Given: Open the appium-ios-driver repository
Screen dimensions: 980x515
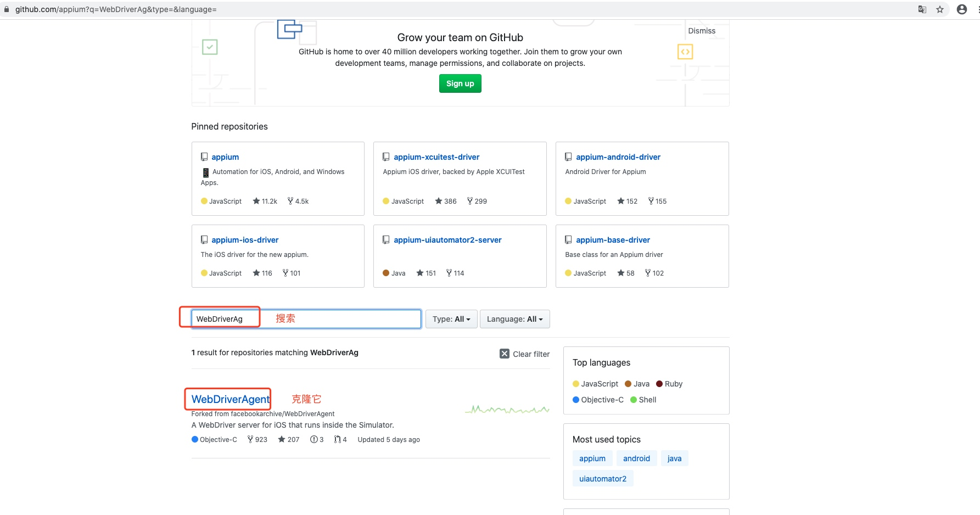Looking at the screenshot, I should [245, 240].
